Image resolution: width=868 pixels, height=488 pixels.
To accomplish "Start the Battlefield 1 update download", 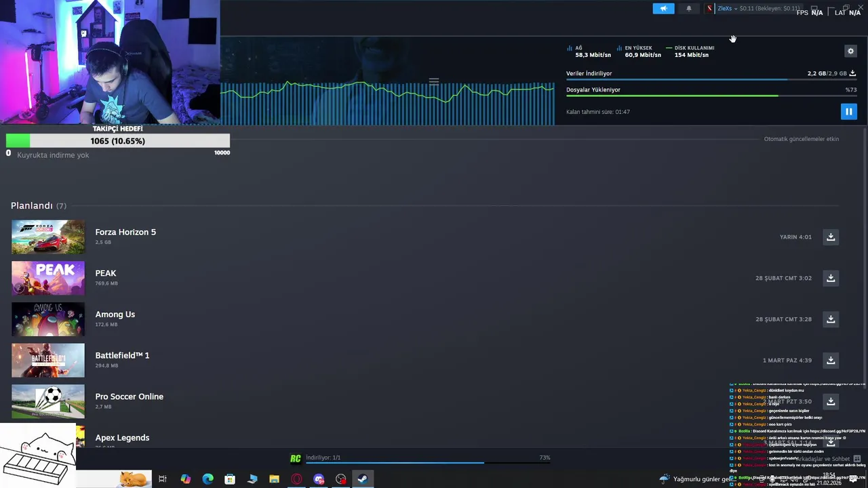I will coord(831,361).
